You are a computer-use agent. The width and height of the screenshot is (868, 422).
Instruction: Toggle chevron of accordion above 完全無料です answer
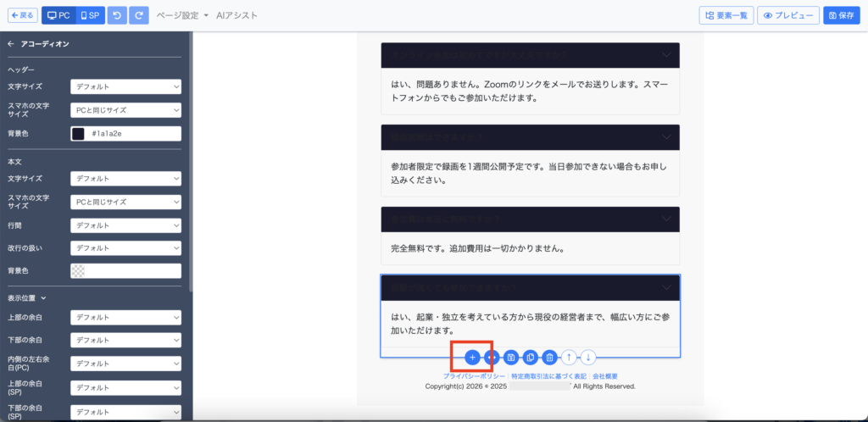click(x=666, y=219)
